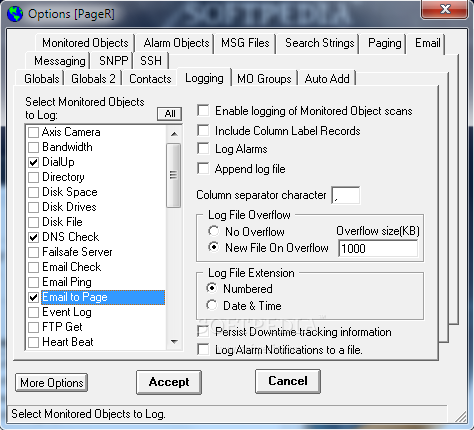Check the Disk File checkbox
474x430 pixels.
(x=33, y=222)
